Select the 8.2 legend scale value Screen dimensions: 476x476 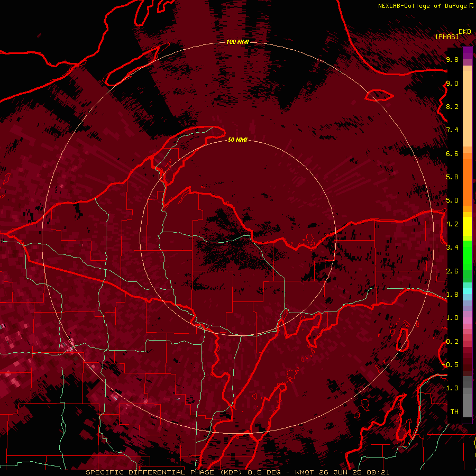tap(452, 106)
